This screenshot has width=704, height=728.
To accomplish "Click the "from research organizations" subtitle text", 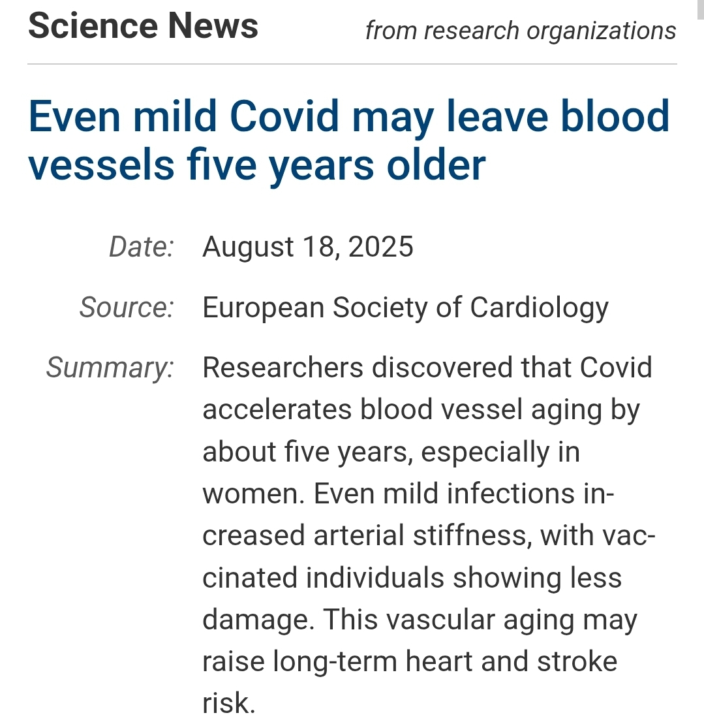I will [520, 30].
